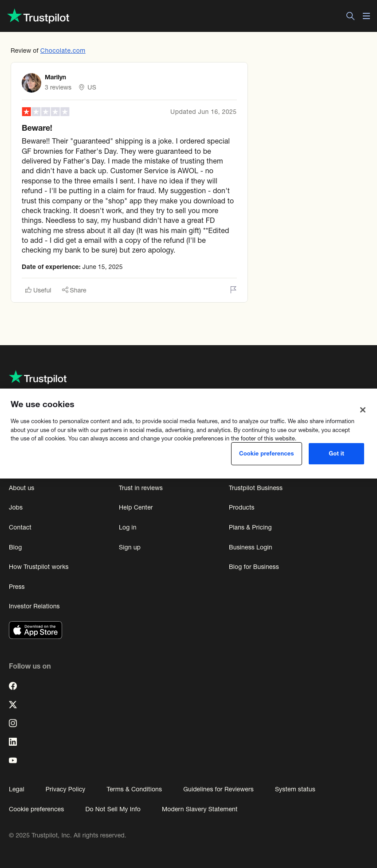Click reviewer name Marilyn
This screenshot has height=868, width=377.
pos(55,77)
